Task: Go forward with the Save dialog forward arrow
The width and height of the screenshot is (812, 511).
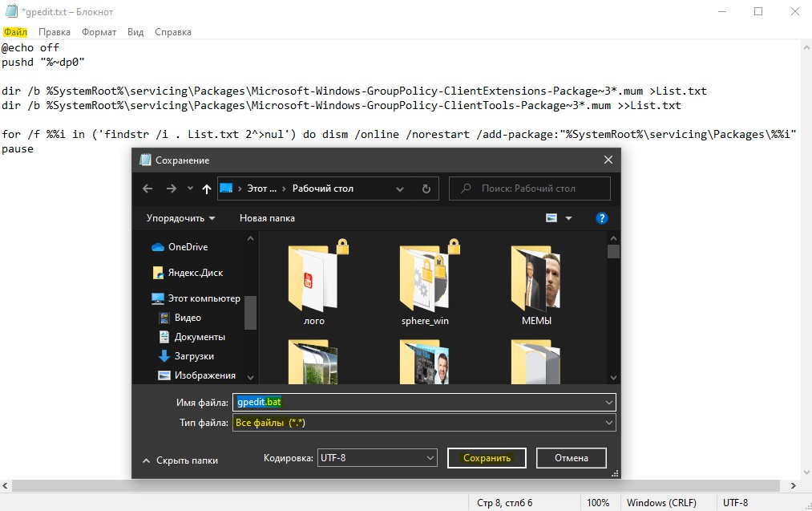Action: [172, 189]
